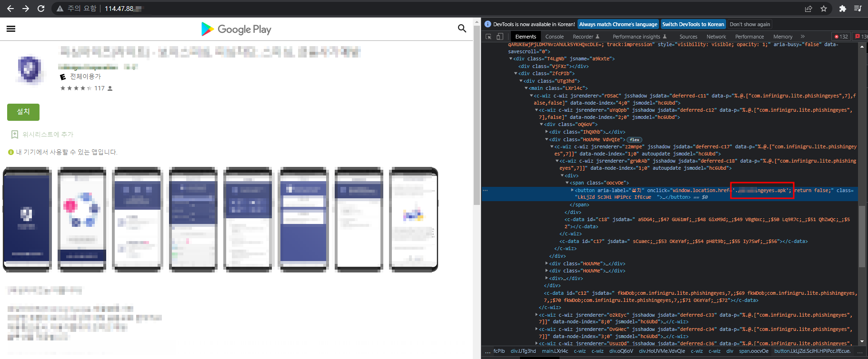Image resolution: width=868 pixels, height=359 pixels.
Task: Click Always match Chrome's language
Action: (618, 24)
